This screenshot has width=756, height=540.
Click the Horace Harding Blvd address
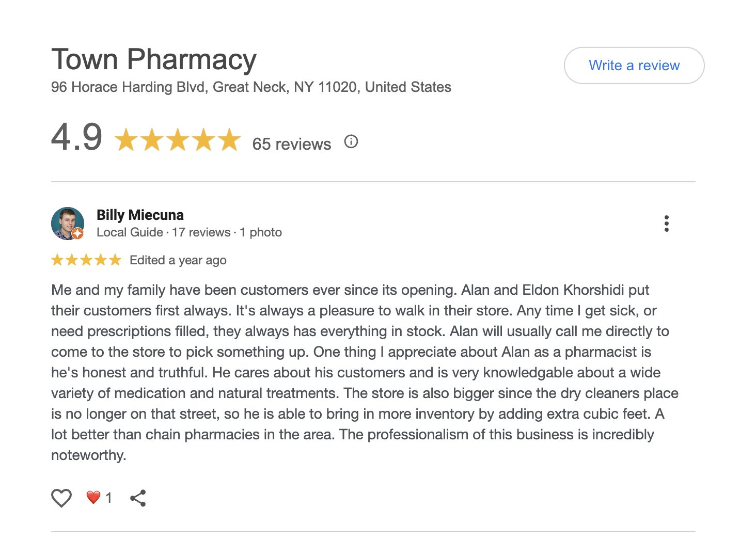pos(251,87)
